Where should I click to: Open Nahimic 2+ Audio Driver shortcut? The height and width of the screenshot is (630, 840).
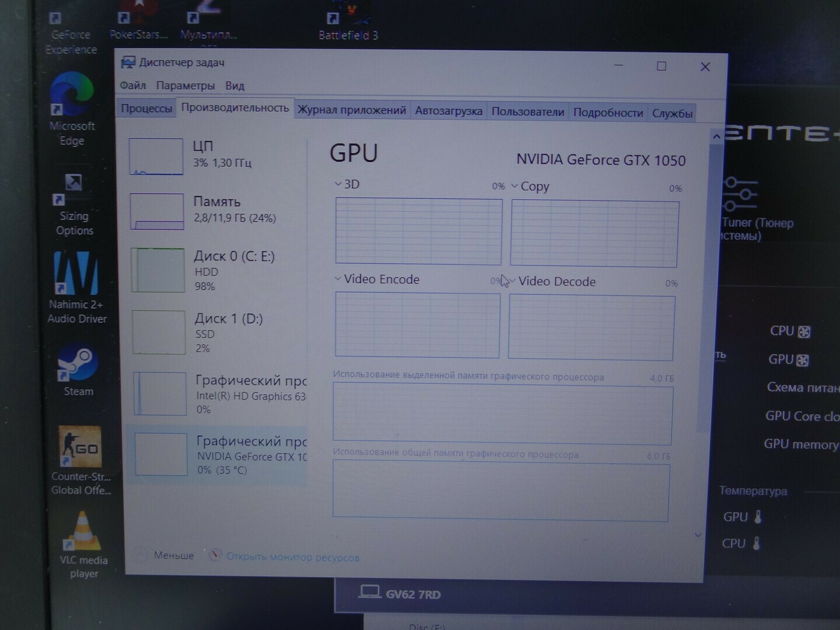77,288
